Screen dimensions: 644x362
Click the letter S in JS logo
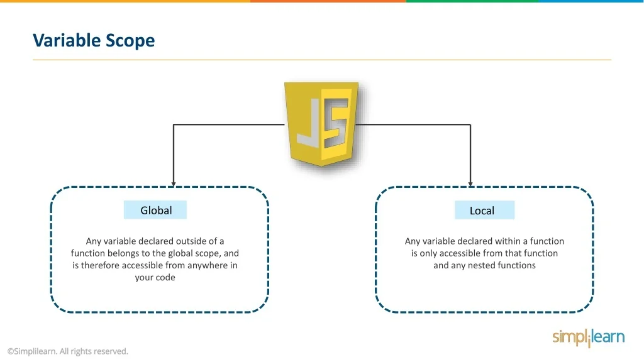(x=335, y=124)
